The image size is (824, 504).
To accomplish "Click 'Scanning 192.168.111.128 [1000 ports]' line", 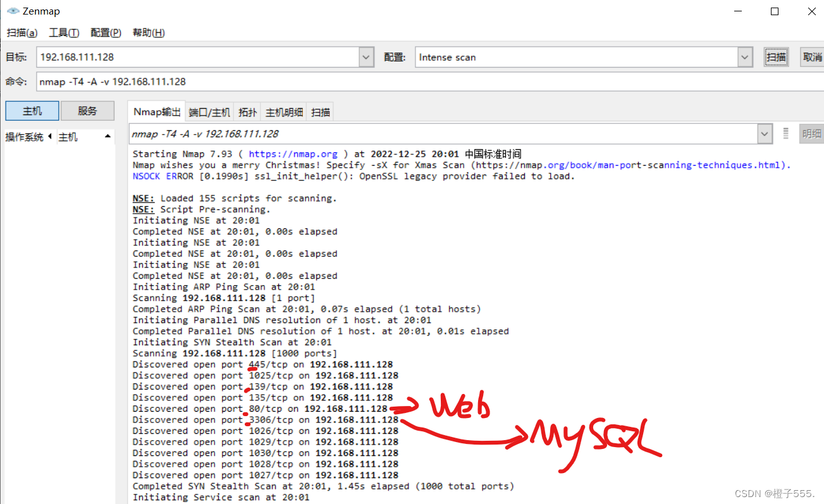I will click(x=235, y=353).
